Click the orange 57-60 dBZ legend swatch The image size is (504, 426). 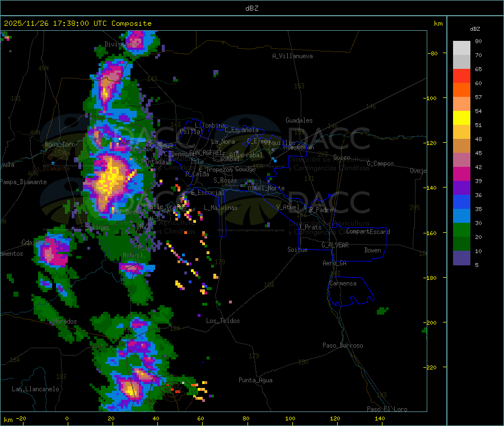[461, 90]
